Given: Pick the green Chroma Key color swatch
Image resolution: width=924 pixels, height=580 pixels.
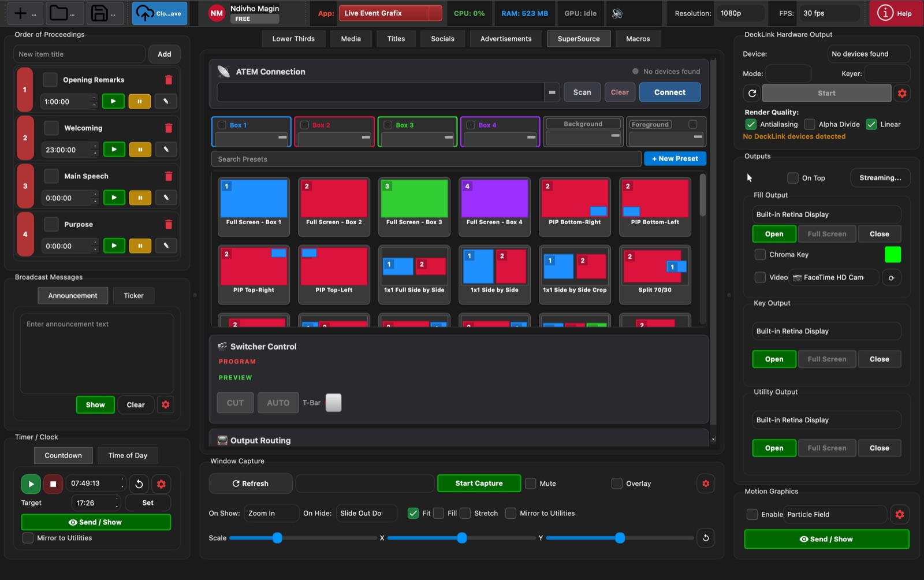Looking at the screenshot, I should (x=893, y=255).
